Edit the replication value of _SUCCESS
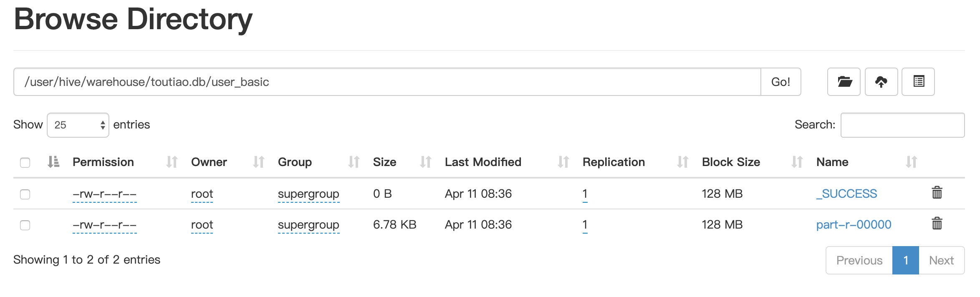Viewport: 980px width, 297px height. click(x=585, y=194)
